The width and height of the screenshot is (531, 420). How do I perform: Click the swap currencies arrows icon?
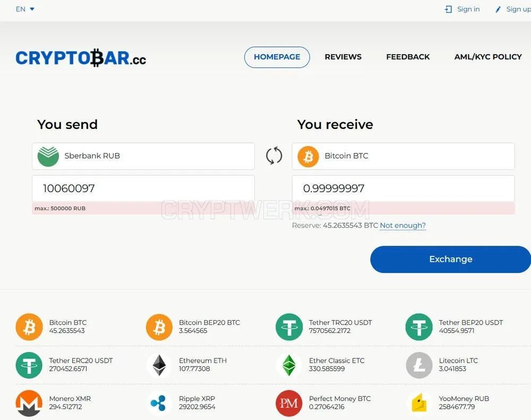(274, 156)
